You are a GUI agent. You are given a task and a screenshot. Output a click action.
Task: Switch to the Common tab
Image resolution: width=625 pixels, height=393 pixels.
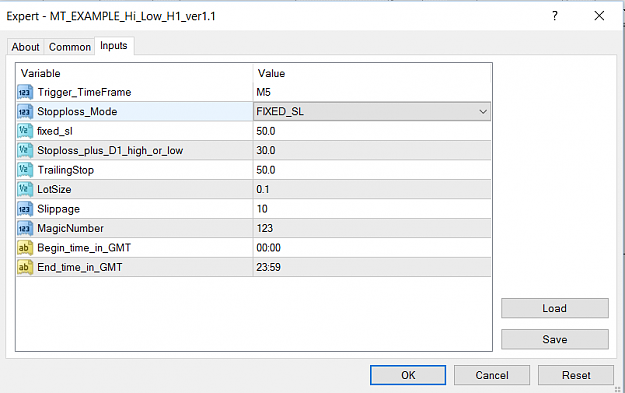coord(70,47)
